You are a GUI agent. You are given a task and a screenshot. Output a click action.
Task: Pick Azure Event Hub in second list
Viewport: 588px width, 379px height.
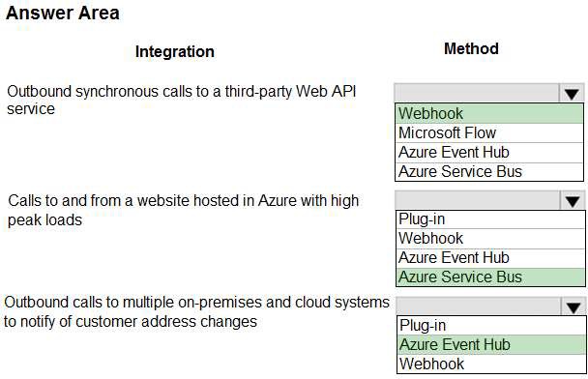[490, 258]
